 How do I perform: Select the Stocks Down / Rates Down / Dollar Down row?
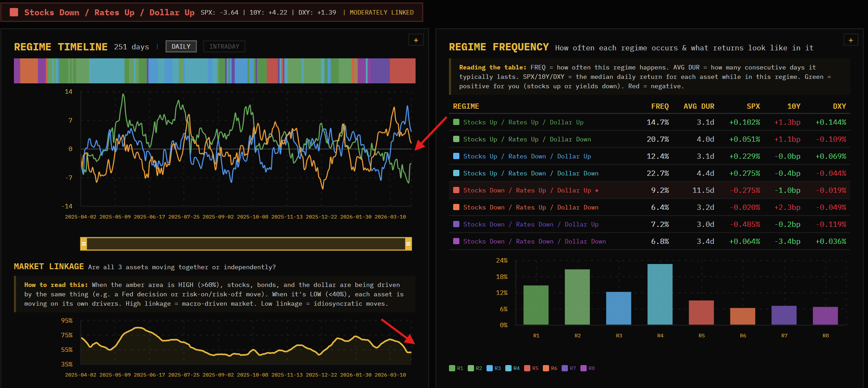click(x=650, y=241)
